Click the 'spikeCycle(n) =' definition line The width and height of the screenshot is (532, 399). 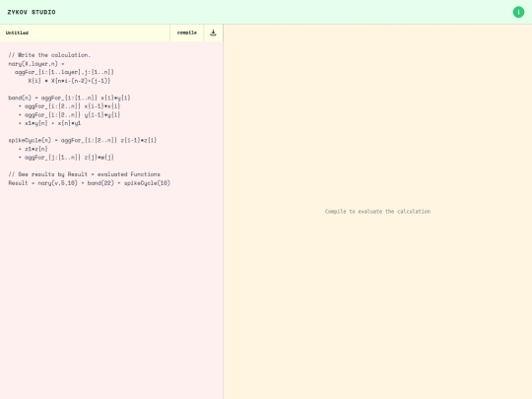[83, 140]
